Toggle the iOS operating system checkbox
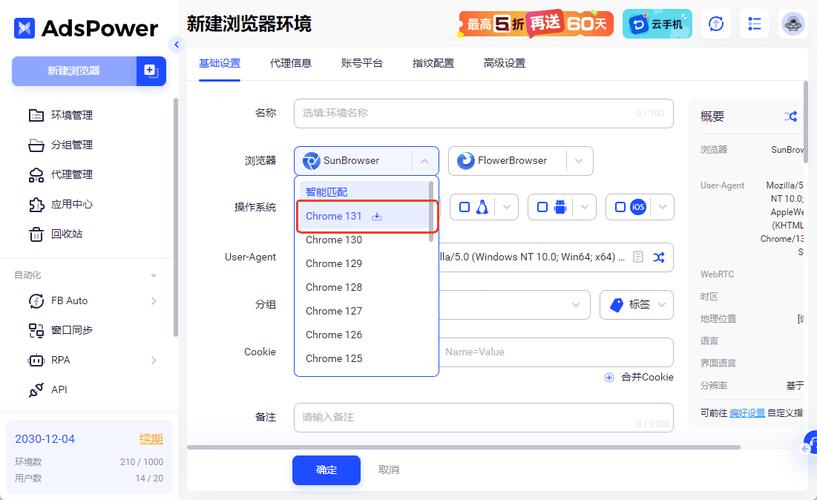This screenshot has height=500, width=817. (x=620, y=207)
